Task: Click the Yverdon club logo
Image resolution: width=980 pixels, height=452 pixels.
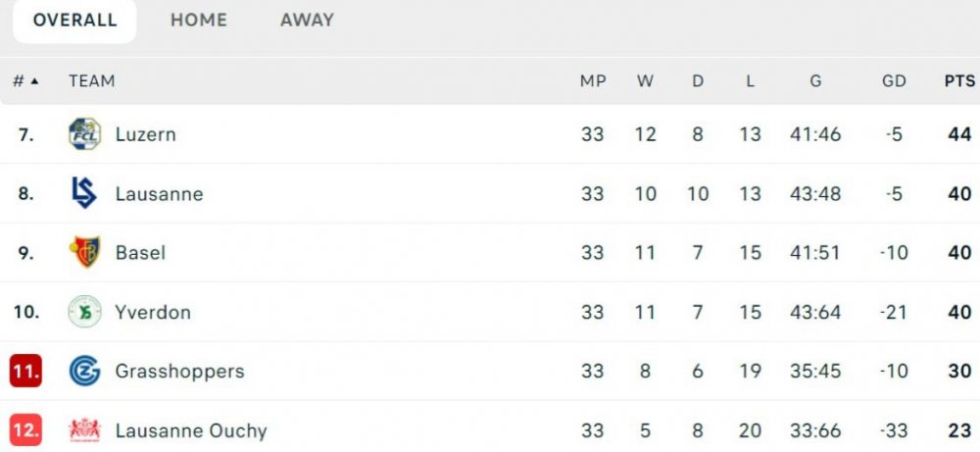Action: click(x=84, y=312)
